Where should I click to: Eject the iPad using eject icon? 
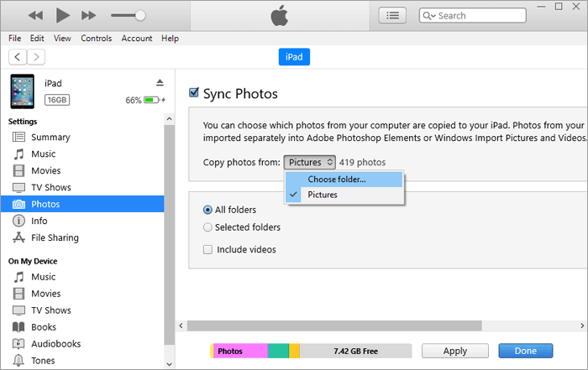coord(160,82)
